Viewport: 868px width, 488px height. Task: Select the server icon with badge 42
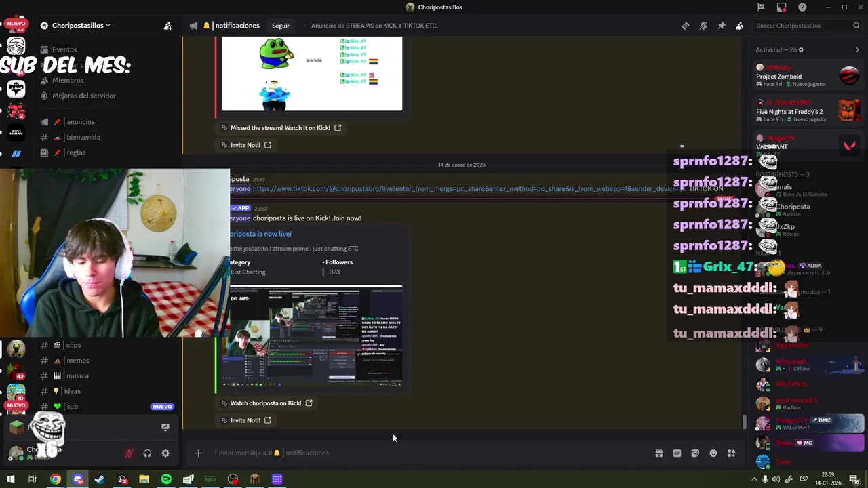point(16,370)
